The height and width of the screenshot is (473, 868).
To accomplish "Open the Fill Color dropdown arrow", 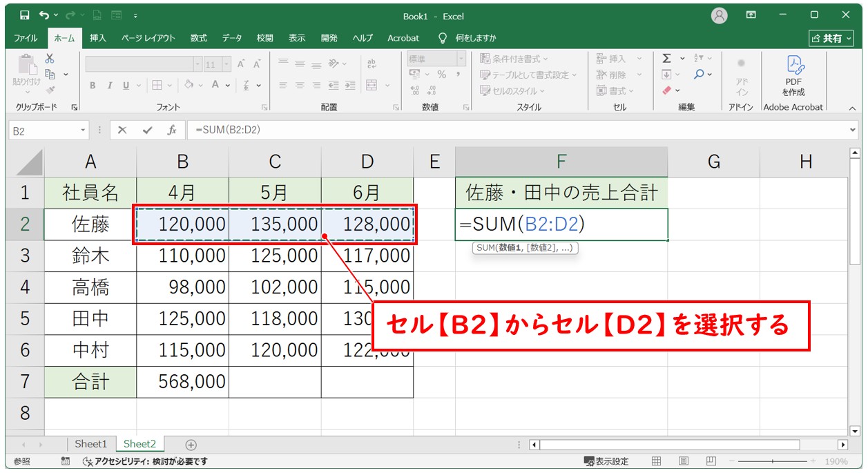I will tap(200, 86).
